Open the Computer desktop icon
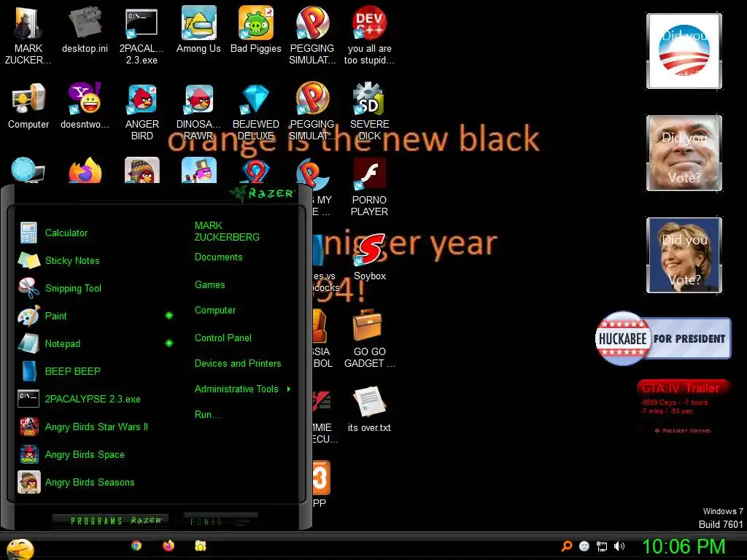Viewport: 747px width, 560px height. coord(28,106)
